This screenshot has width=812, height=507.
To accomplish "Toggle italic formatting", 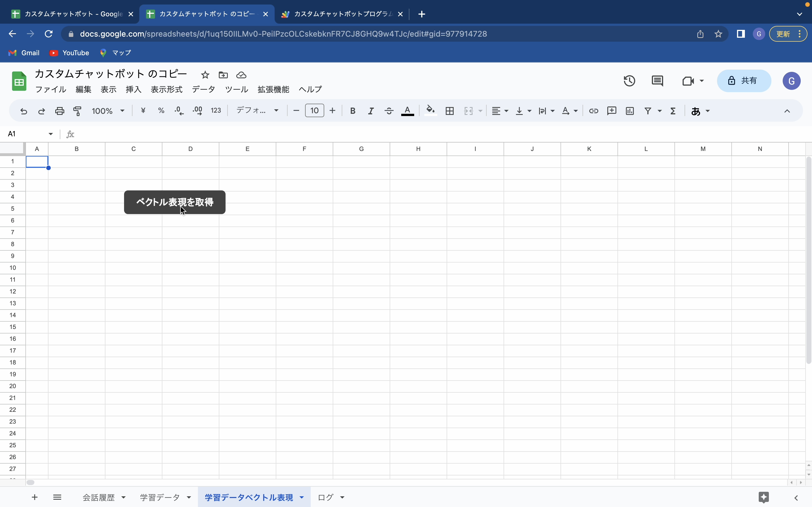I will tap(370, 111).
